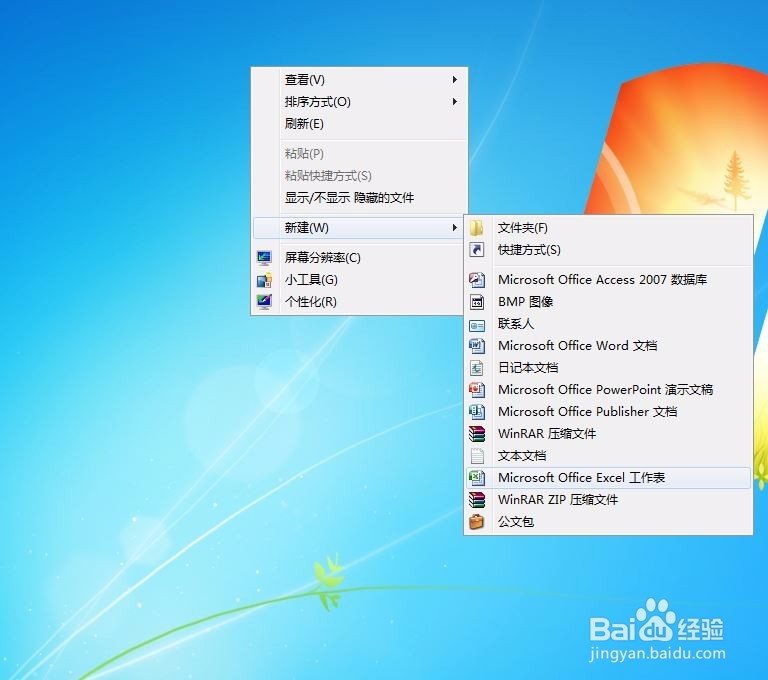The width and height of the screenshot is (768, 680).
Task: Expand the 查看(V) submenu arrow
Action: point(455,79)
